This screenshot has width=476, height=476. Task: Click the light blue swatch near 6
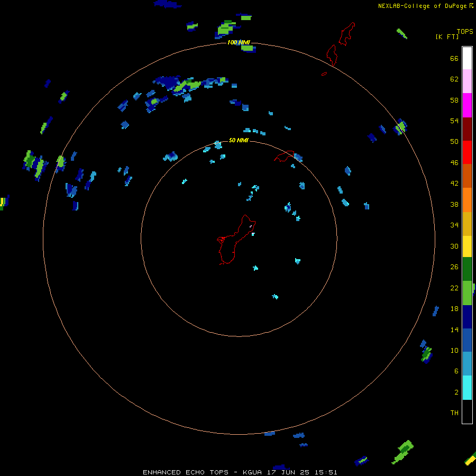click(x=467, y=364)
